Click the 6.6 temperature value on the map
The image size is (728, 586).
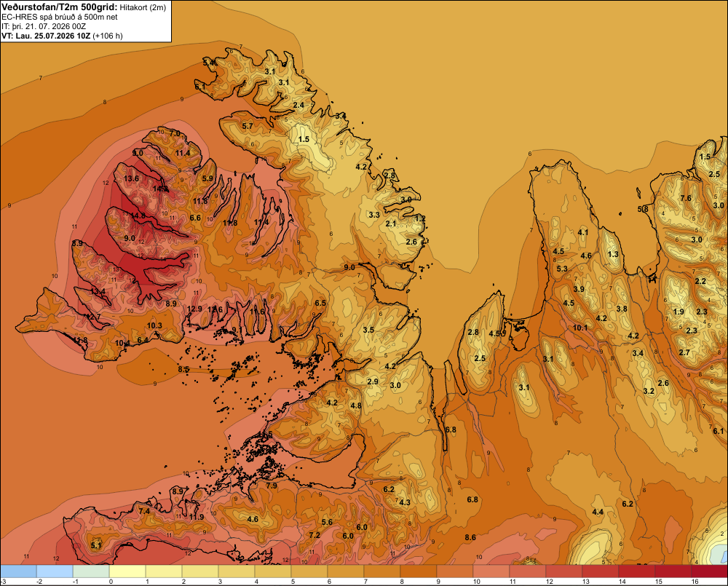tap(195, 218)
